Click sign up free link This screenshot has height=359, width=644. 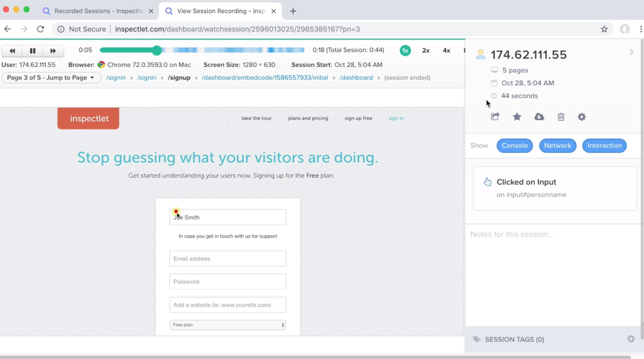[x=358, y=118]
